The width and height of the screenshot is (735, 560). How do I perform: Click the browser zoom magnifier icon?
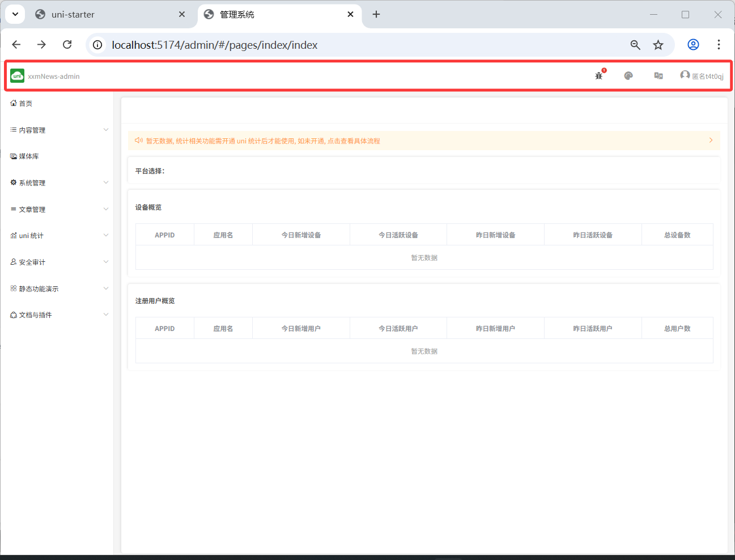[x=635, y=45]
